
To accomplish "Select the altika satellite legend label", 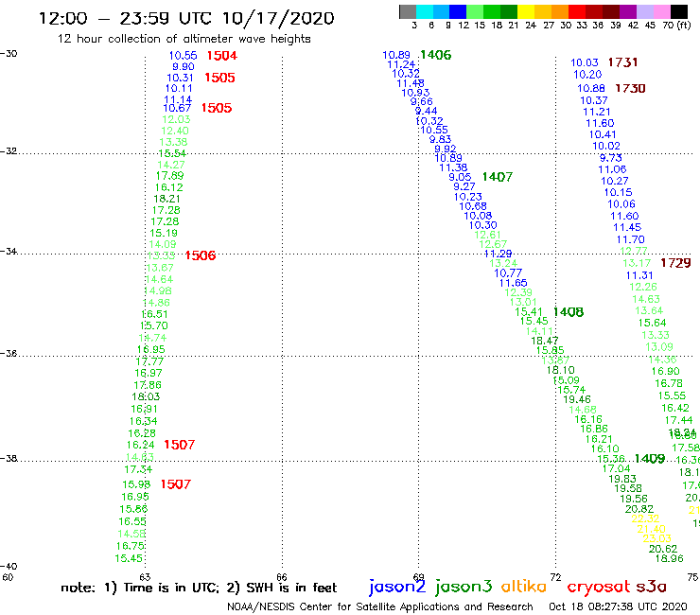I will click(523, 587).
